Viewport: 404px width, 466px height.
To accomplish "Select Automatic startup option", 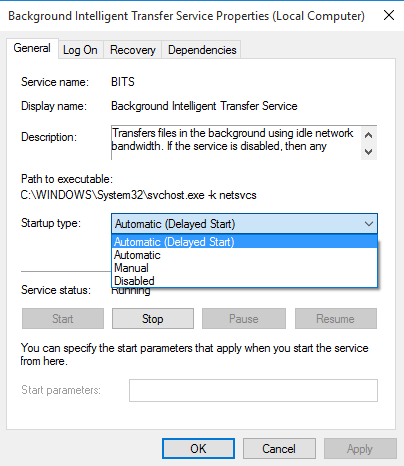I will [244, 255].
